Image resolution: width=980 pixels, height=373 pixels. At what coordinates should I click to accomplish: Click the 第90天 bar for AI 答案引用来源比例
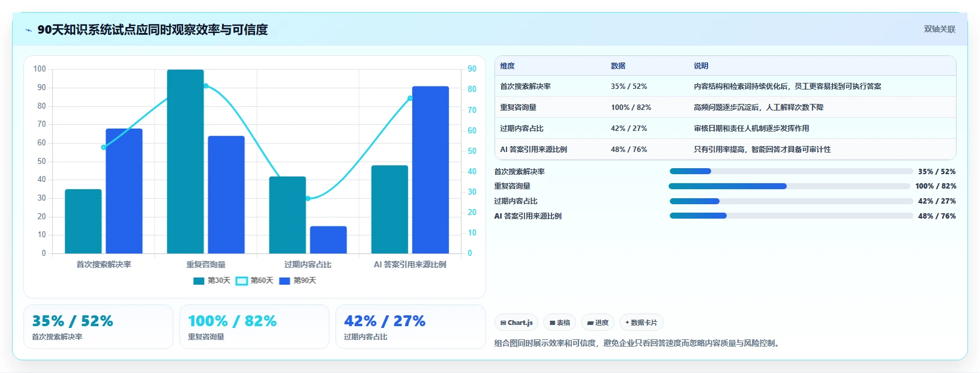pyautogui.click(x=430, y=170)
